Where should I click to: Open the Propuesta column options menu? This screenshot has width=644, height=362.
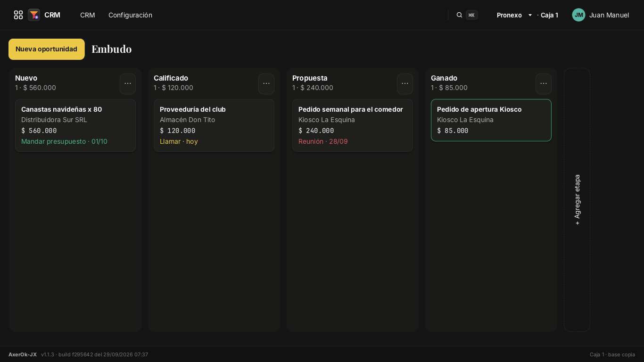coord(405,83)
